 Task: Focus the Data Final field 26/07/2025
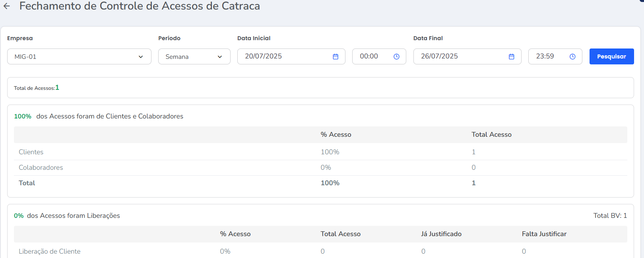click(x=467, y=56)
